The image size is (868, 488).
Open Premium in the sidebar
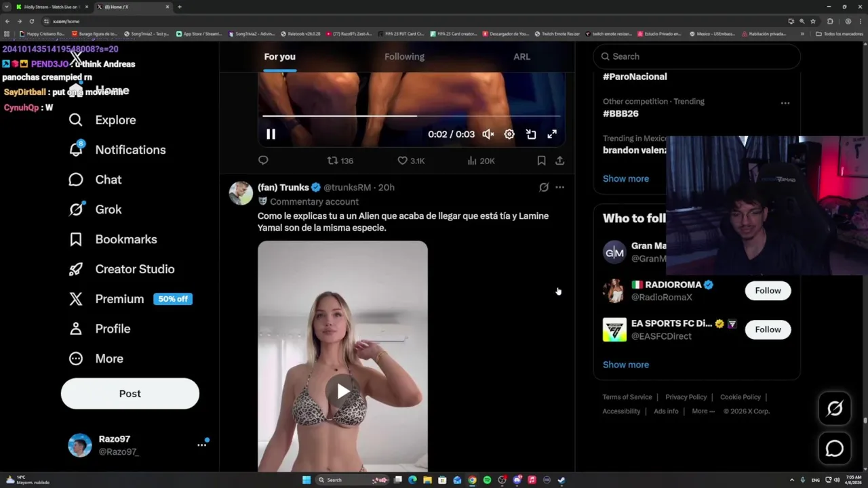(130, 299)
